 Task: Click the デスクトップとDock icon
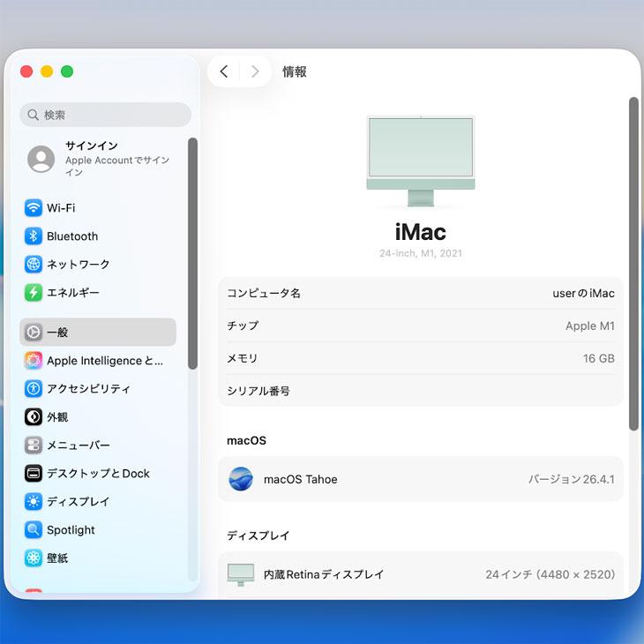click(34, 474)
